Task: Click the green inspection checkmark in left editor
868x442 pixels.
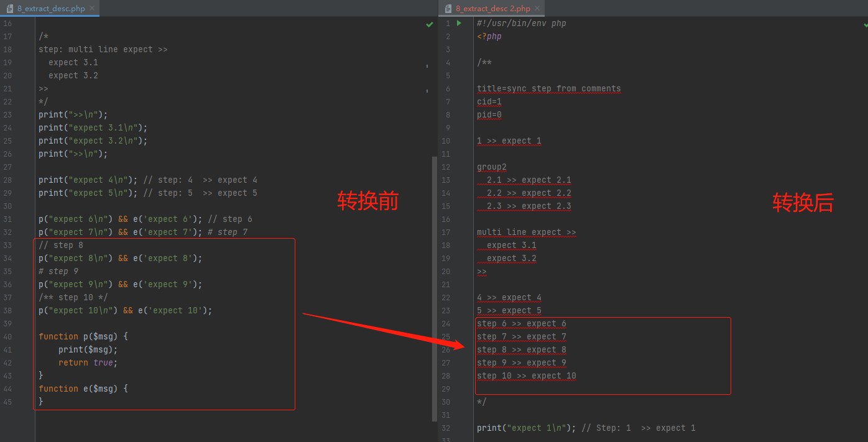Action: (429, 24)
